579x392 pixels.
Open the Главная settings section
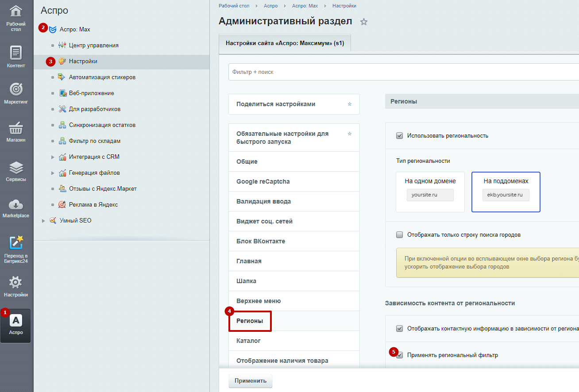[x=294, y=261]
